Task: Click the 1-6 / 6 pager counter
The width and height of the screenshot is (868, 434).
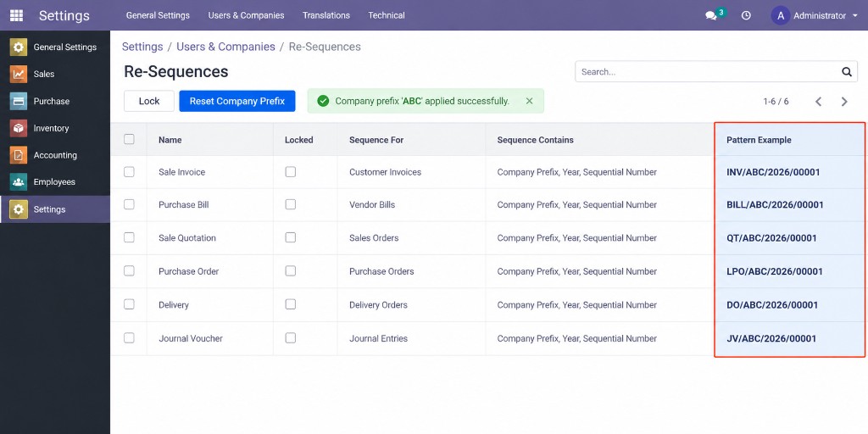Action: [x=776, y=102]
